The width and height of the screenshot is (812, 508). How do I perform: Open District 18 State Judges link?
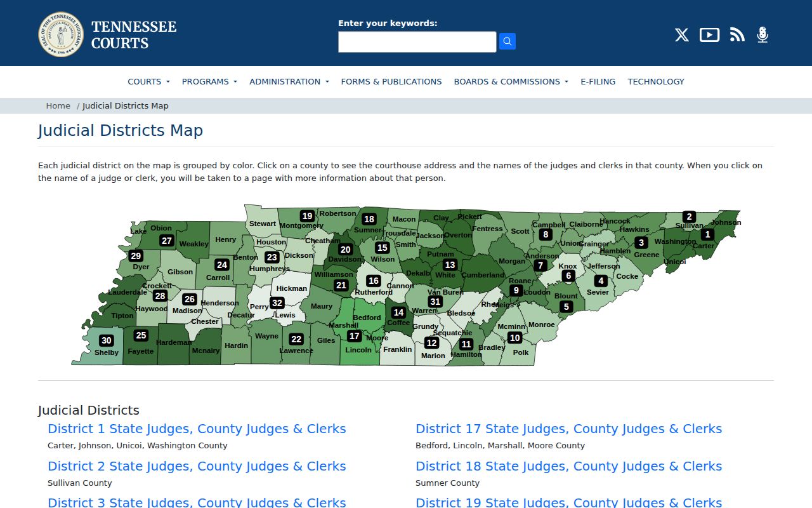click(x=568, y=466)
